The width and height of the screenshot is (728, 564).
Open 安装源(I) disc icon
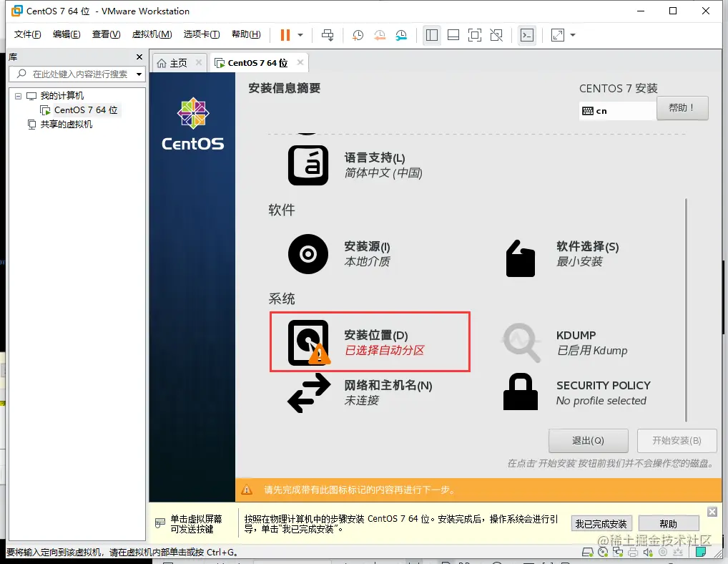tap(308, 253)
